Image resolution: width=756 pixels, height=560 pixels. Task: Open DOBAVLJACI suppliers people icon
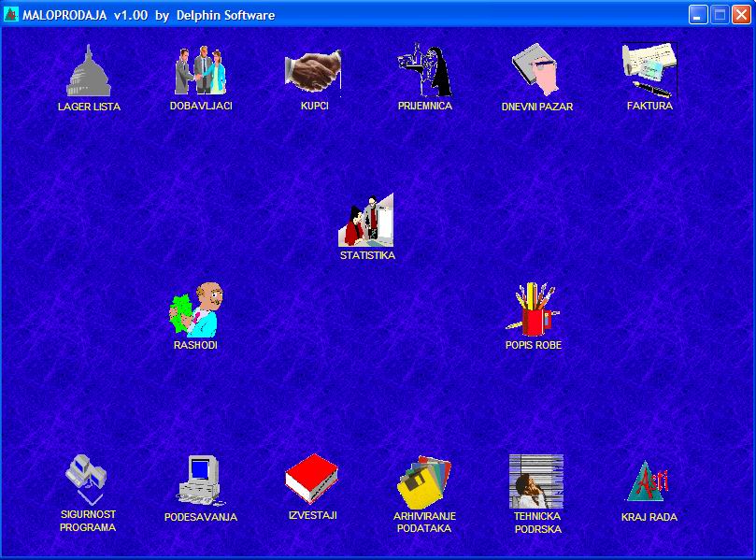[201, 70]
